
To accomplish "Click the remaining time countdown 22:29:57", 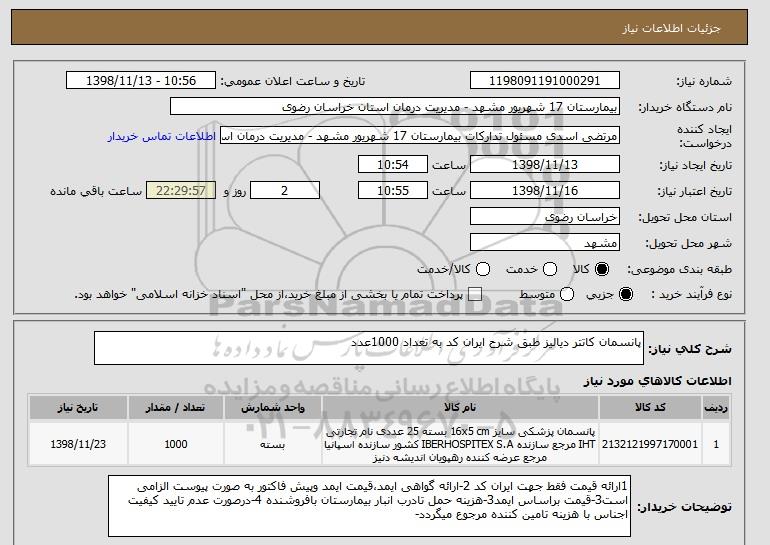I will point(181,191).
